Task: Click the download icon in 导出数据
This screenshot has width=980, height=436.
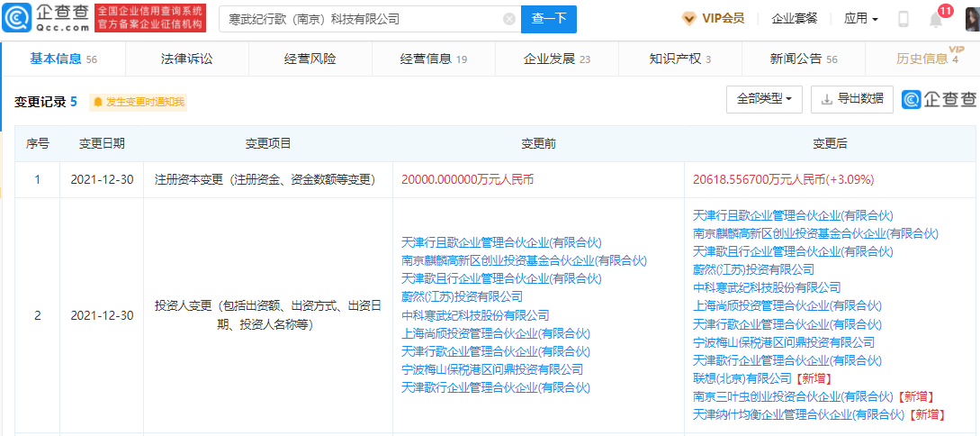Action: tap(826, 99)
